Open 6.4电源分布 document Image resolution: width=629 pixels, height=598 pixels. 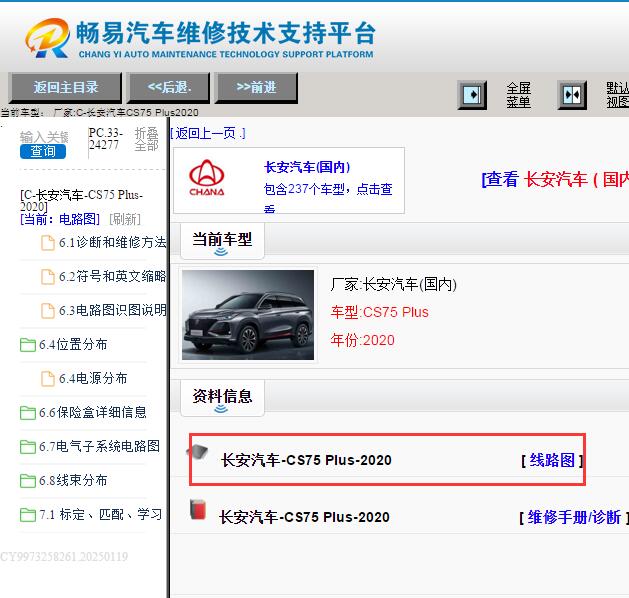tap(93, 378)
